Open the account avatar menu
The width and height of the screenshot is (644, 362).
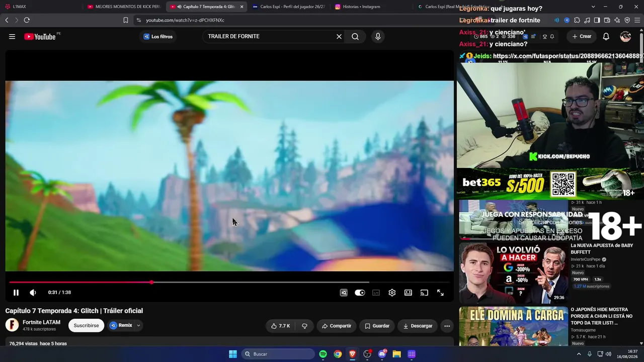click(625, 36)
